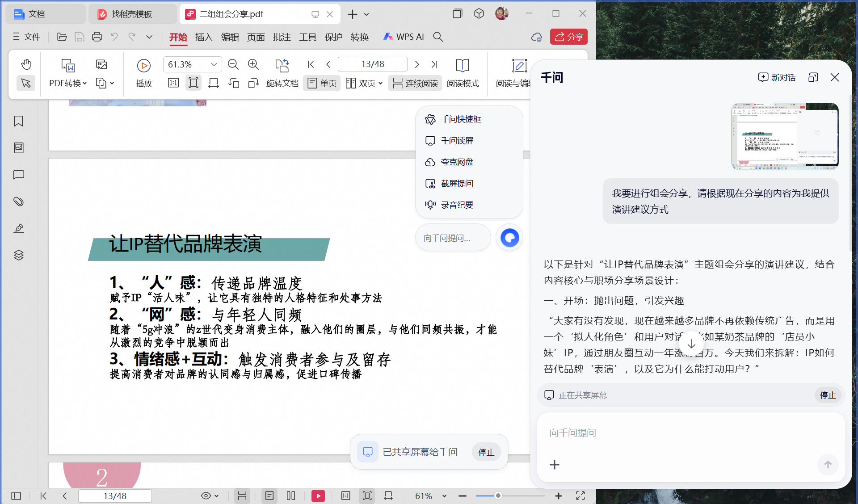Screen dimensions: 858x504
Task: Expand the PDF转换 dropdown
Action: (85, 84)
